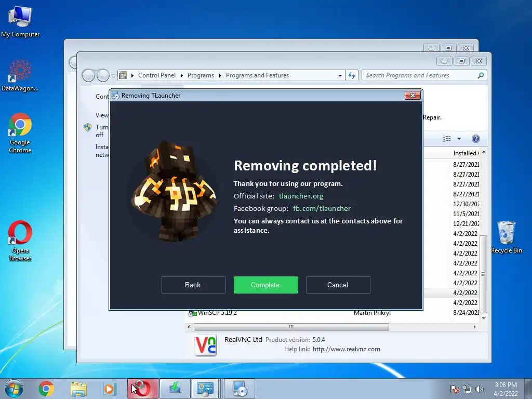Click the 8/24/2021 install date cell
Viewport: 532px width, 399px height.
tap(466, 312)
